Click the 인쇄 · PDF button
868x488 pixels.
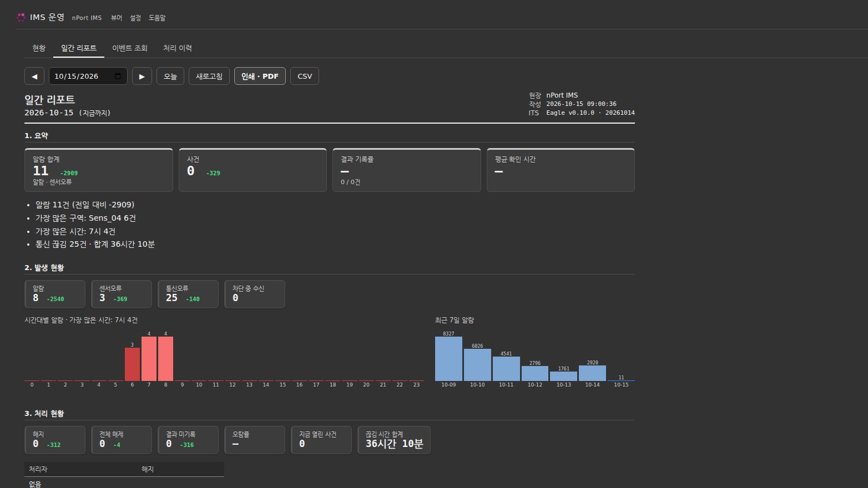point(260,76)
